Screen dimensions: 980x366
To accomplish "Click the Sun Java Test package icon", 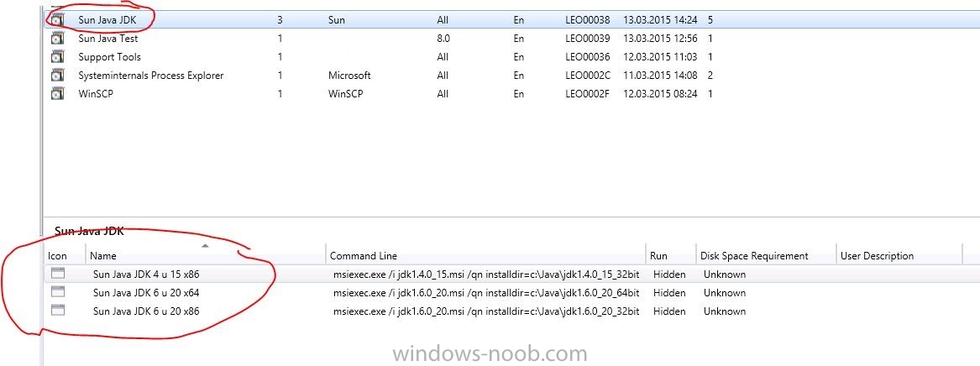I will [x=57, y=39].
